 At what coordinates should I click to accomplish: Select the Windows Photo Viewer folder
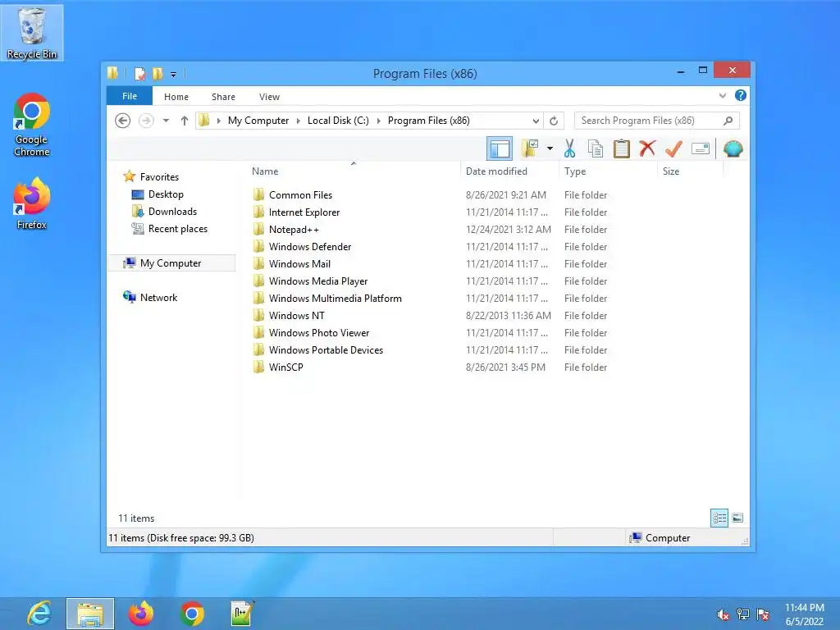[x=319, y=333]
